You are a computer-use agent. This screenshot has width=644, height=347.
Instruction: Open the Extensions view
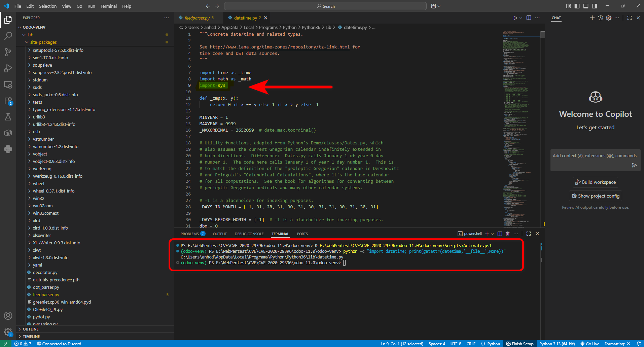8,101
